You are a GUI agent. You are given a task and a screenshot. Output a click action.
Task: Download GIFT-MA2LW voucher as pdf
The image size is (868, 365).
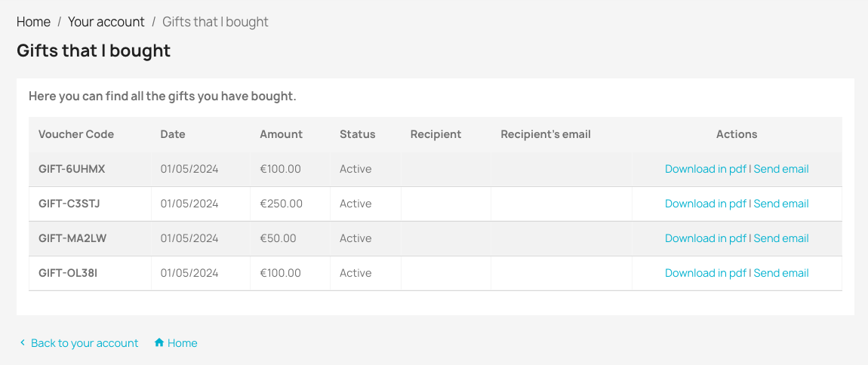pyautogui.click(x=705, y=238)
